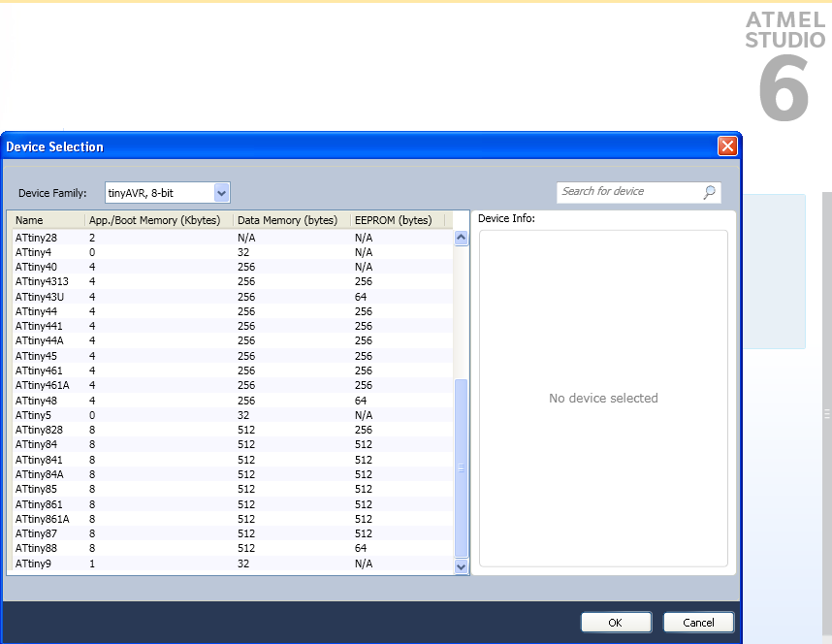This screenshot has height=644, width=832.
Task: Click the device list scroll down arrow
Action: [x=462, y=566]
